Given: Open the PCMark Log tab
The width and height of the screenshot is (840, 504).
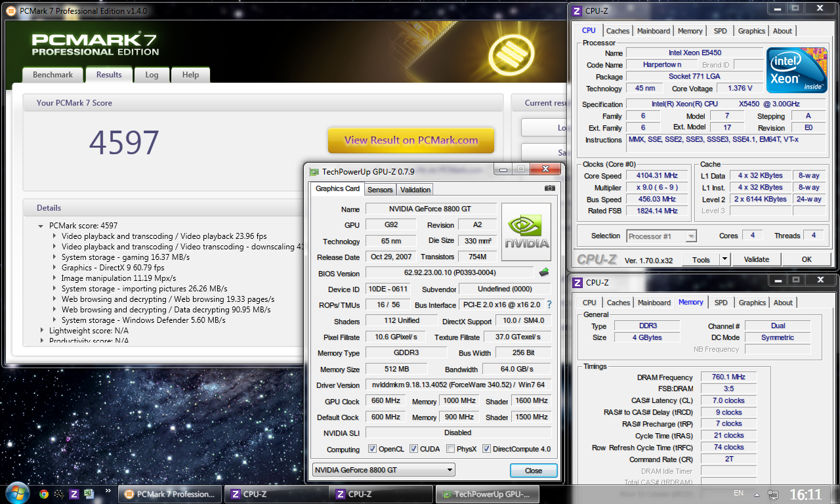Looking at the screenshot, I should click(x=152, y=75).
